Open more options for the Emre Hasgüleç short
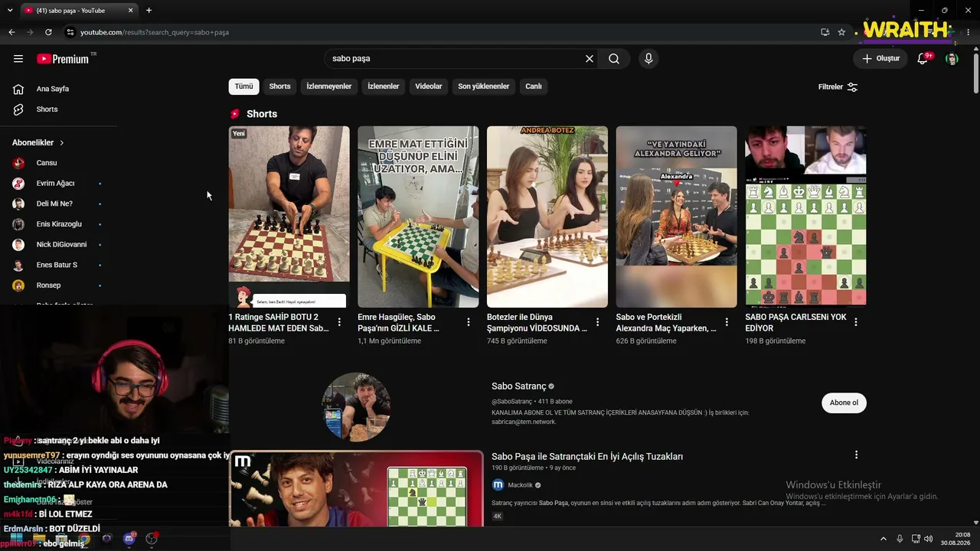980x551 pixels. pos(469,322)
